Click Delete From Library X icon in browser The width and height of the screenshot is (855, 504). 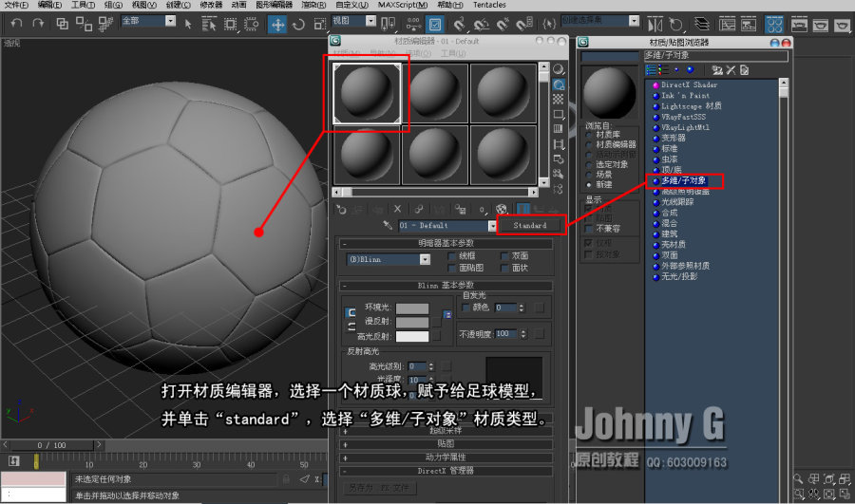pyautogui.click(x=731, y=69)
